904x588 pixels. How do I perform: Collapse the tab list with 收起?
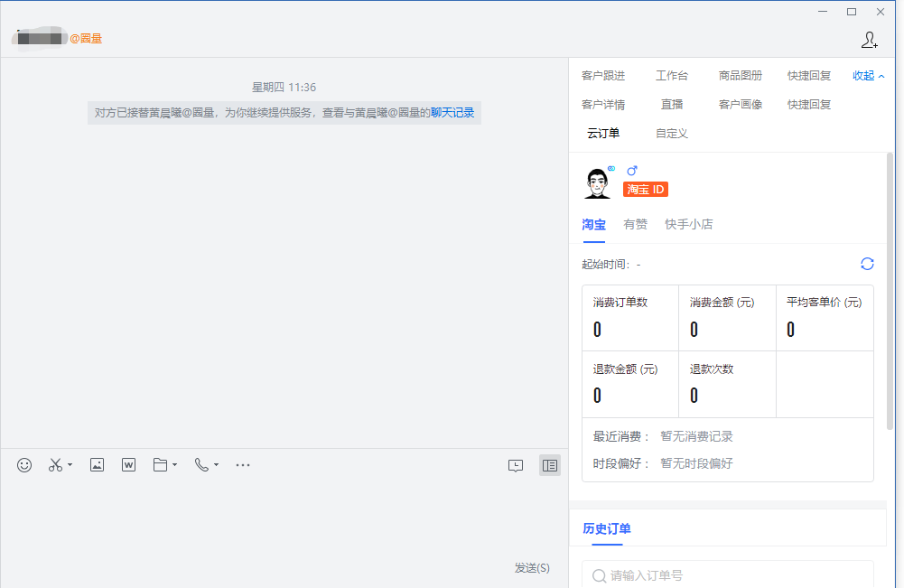point(868,76)
